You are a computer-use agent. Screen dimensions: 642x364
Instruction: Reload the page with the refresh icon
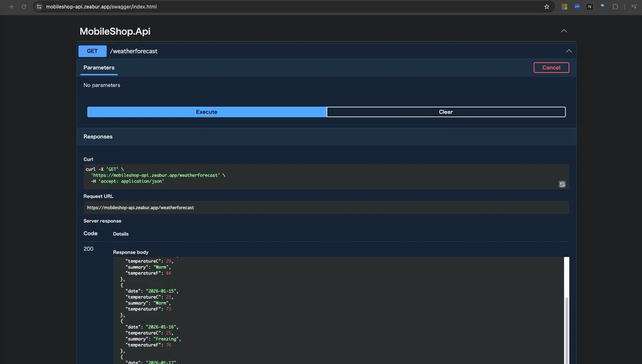[x=24, y=7]
